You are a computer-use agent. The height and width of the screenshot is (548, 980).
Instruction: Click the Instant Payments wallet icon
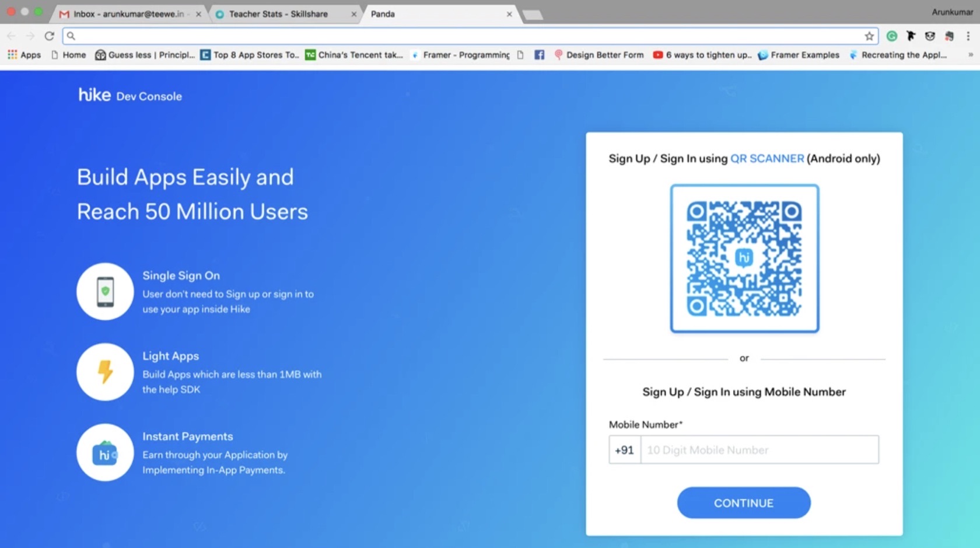[105, 452]
